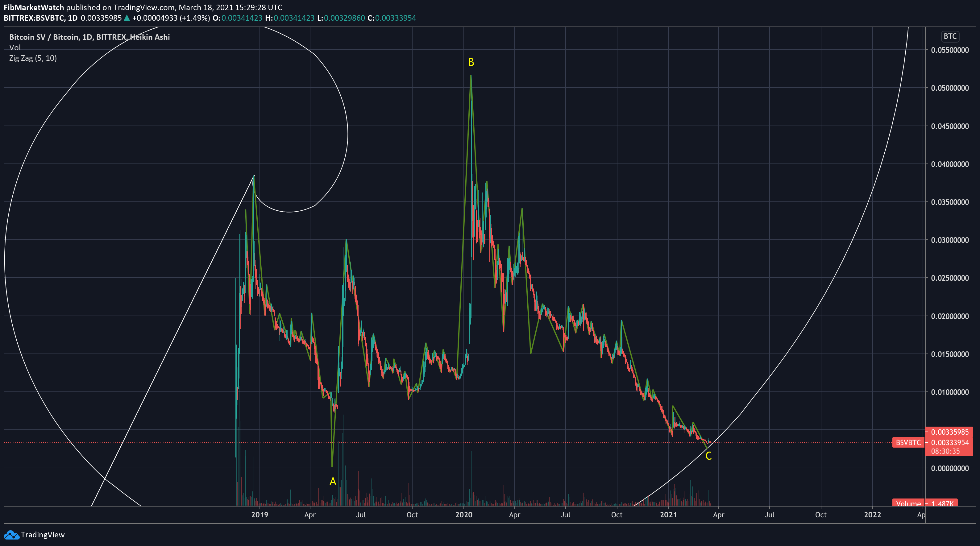Screen dimensions: 980x546
Task: Click the 0.00335985 price tag
Action: pyautogui.click(x=949, y=432)
